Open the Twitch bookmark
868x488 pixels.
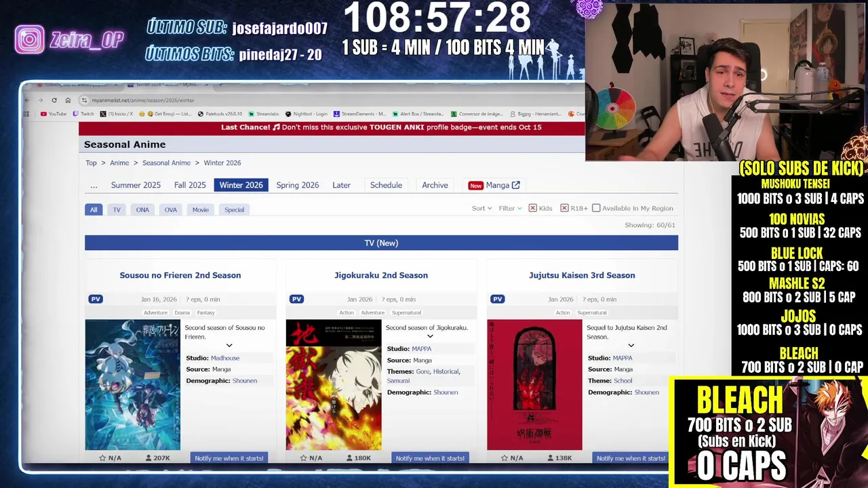click(x=83, y=114)
